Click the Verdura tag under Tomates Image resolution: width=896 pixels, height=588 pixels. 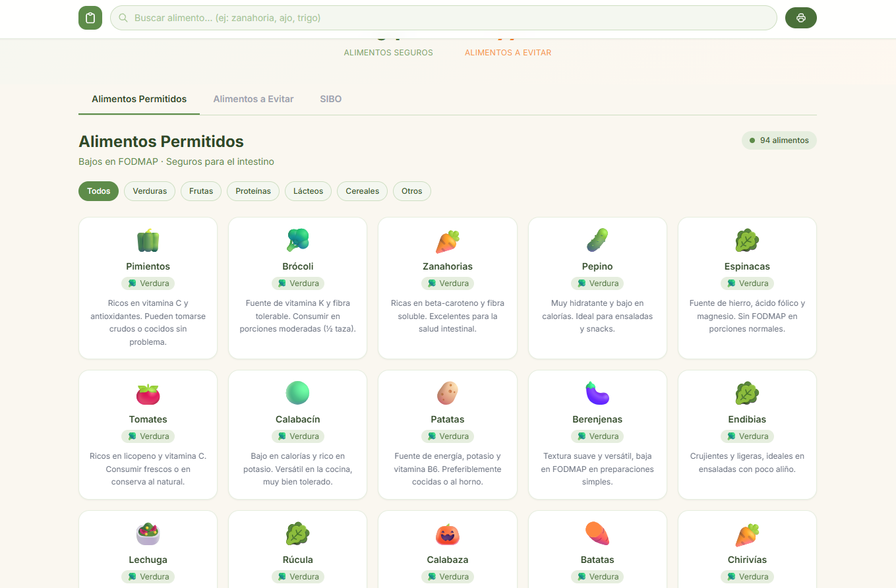pos(148,436)
